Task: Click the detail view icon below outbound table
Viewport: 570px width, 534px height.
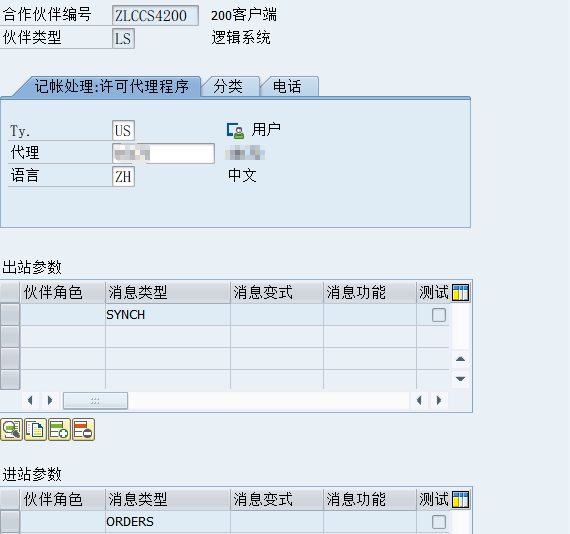Action: click(12, 429)
